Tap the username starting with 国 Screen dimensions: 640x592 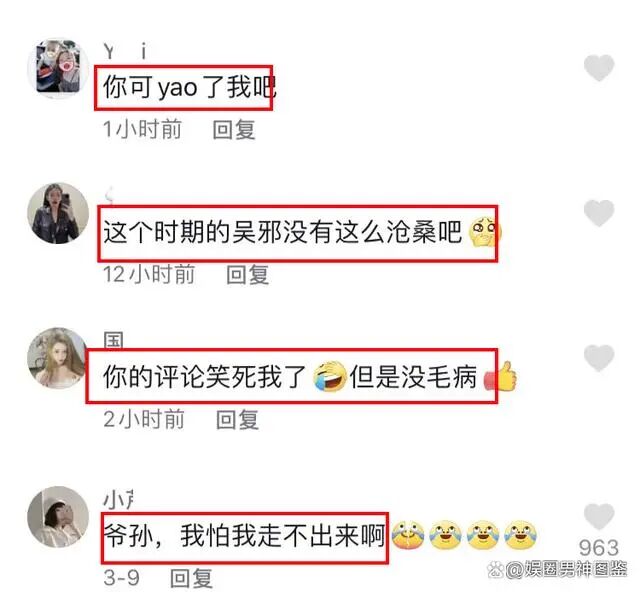113,340
